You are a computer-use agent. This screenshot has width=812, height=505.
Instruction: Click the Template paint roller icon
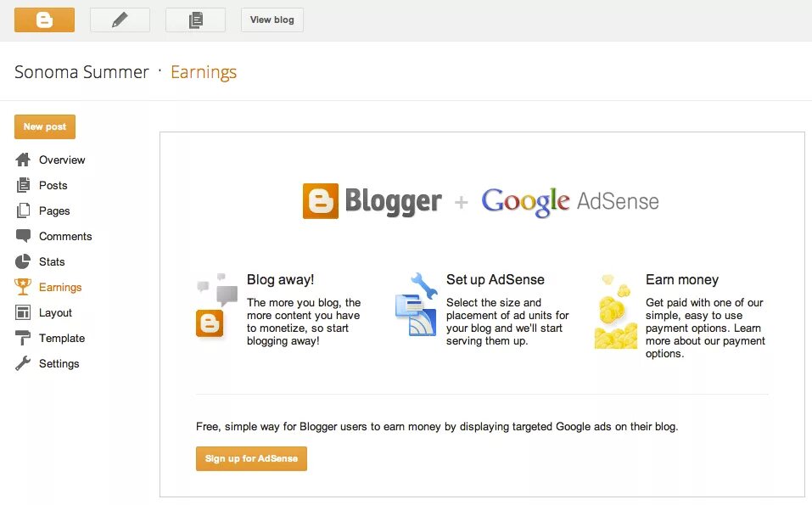(x=23, y=338)
